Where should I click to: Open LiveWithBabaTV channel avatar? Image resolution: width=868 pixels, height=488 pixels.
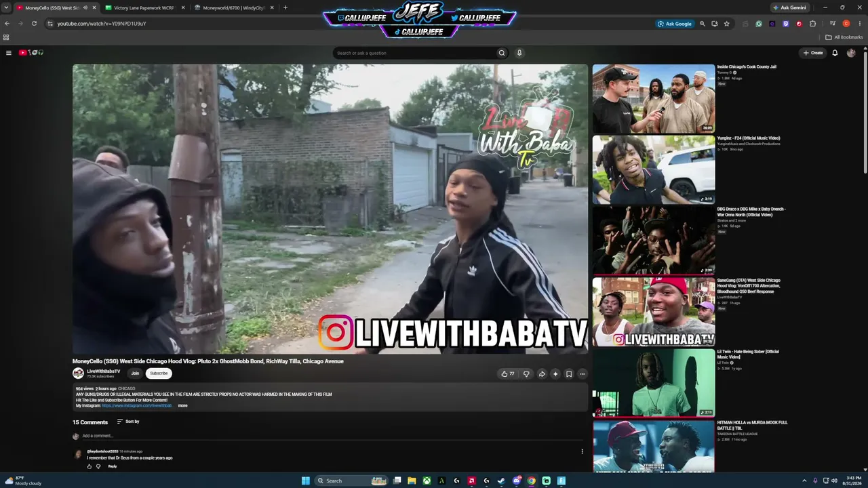pos(78,373)
